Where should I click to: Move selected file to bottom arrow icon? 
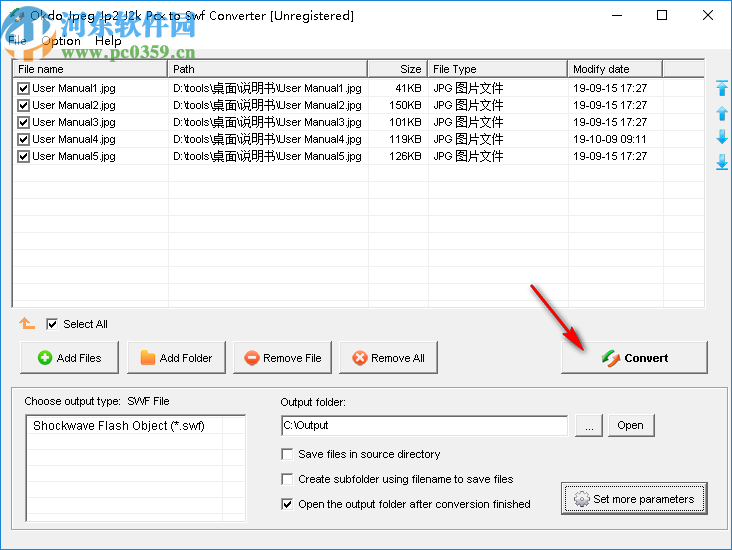point(722,162)
